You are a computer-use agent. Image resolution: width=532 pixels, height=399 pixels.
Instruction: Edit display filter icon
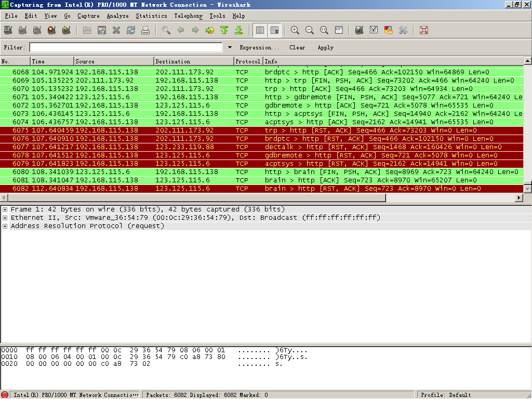[374, 30]
